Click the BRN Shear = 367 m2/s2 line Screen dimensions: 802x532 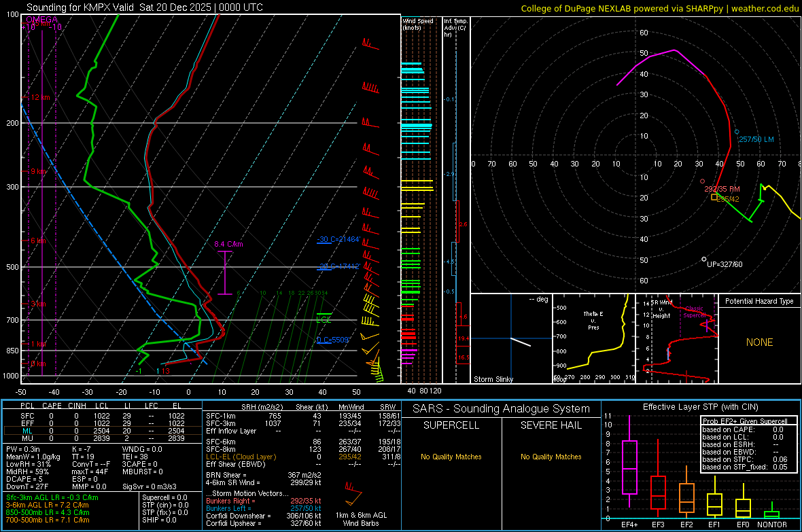[264, 475]
